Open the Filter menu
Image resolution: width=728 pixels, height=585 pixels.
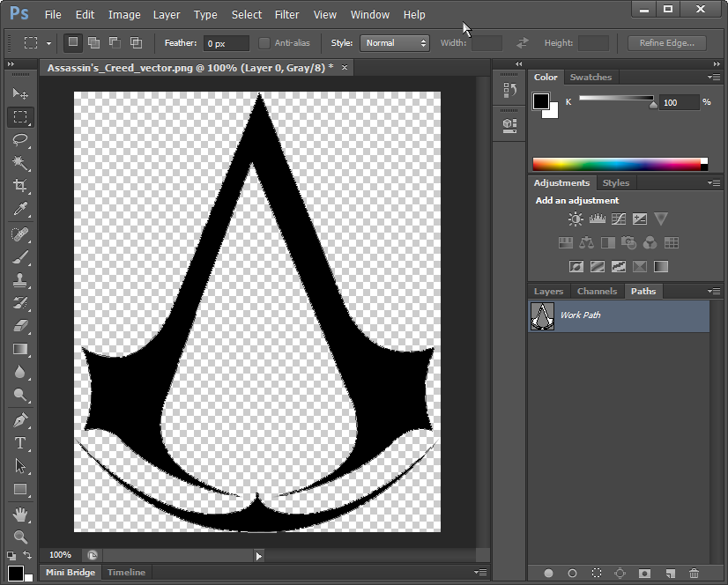286,15
